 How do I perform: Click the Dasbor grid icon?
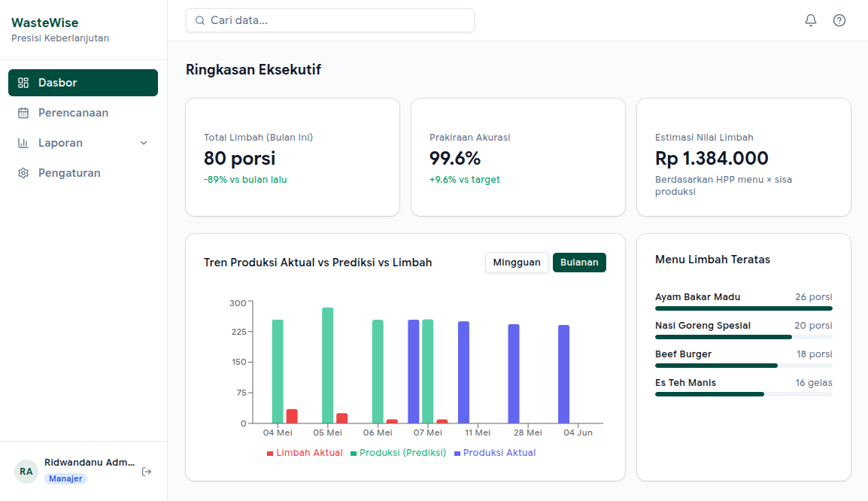pos(23,83)
